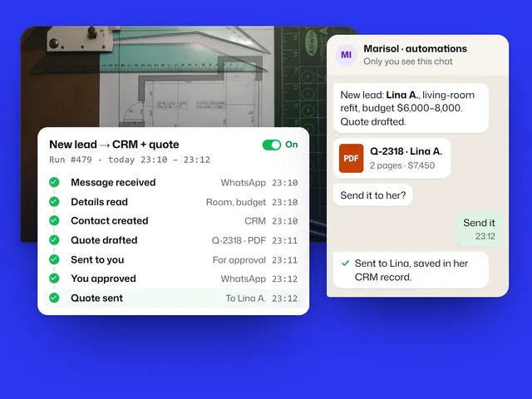The width and height of the screenshot is (532, 399).
Task: Click the Sent to Lina confirmation checkmark
Action: point(346,264)
